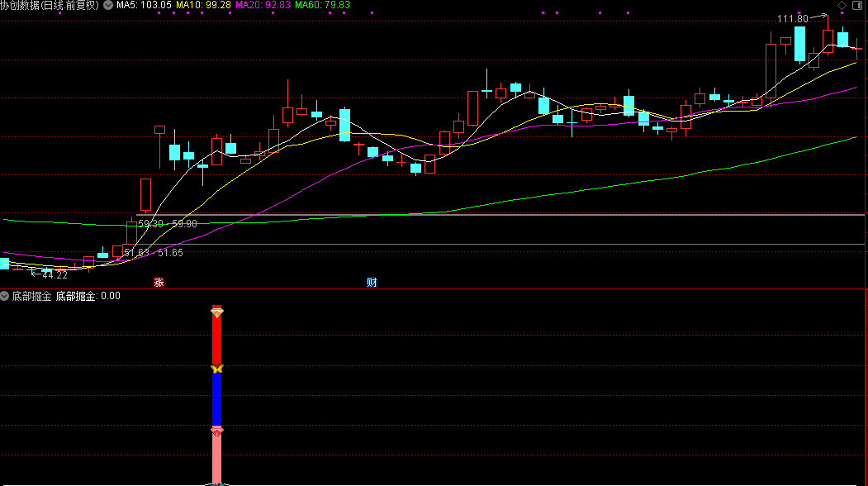Screen dimensions: 868x486
Task: Click the yellow butterfly signal icon
Action: coord(217,369)
